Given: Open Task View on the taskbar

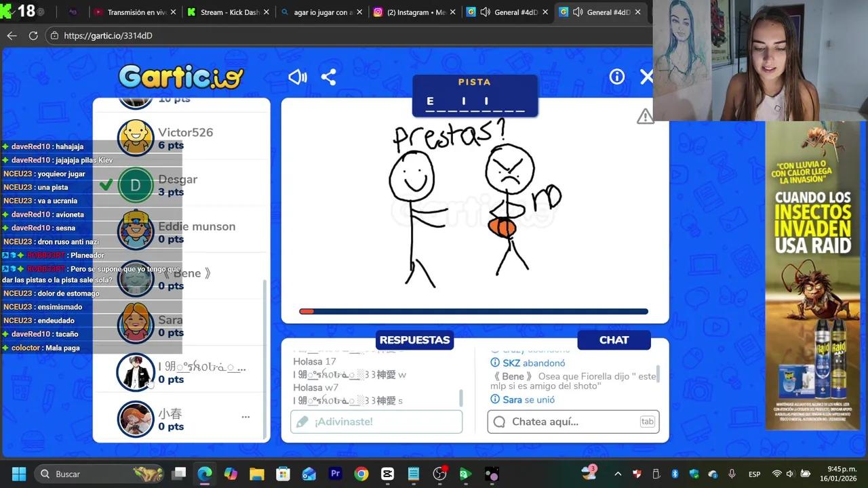Looking at the screenshot, I should (179, 474).
